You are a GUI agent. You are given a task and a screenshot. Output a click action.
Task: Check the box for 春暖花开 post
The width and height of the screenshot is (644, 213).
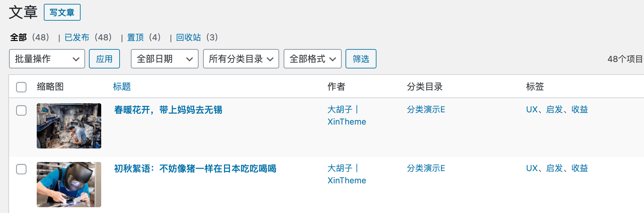tap(21, 110)
